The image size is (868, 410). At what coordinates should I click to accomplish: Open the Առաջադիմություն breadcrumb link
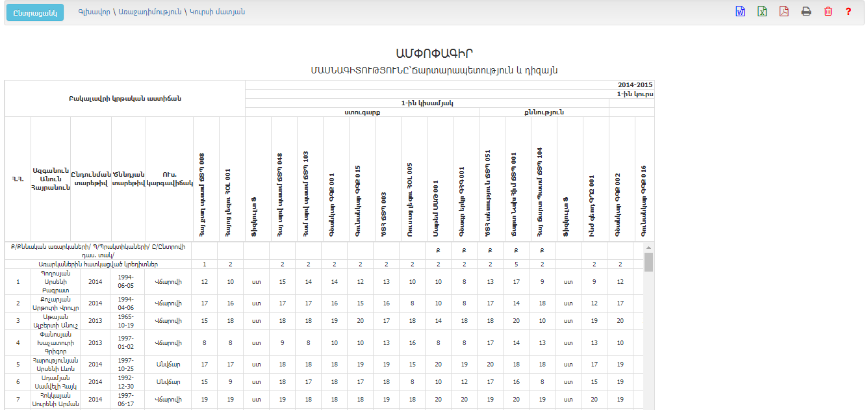pyautogui.click(x=150, y=12)
